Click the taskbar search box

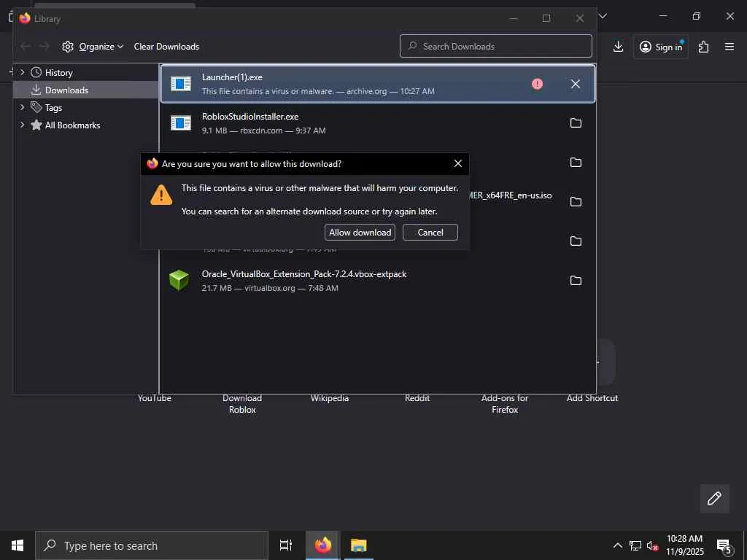tap(152, 545)
